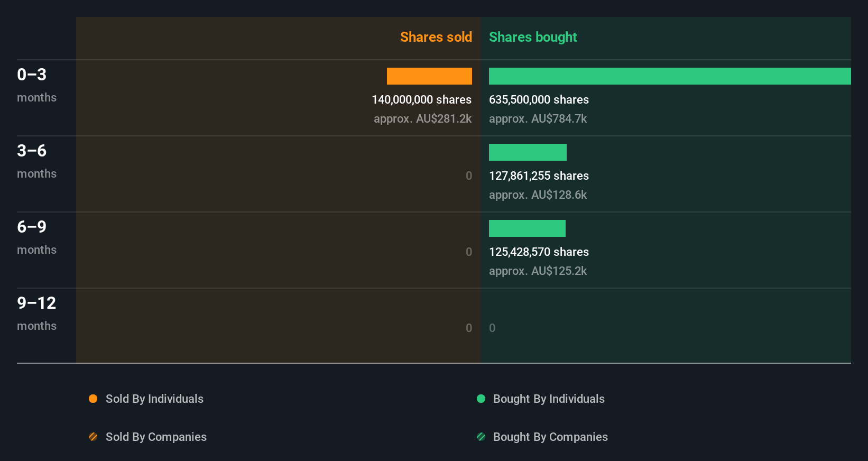Select the green 0–3 months shares bought bar

(x=670, y=76)
